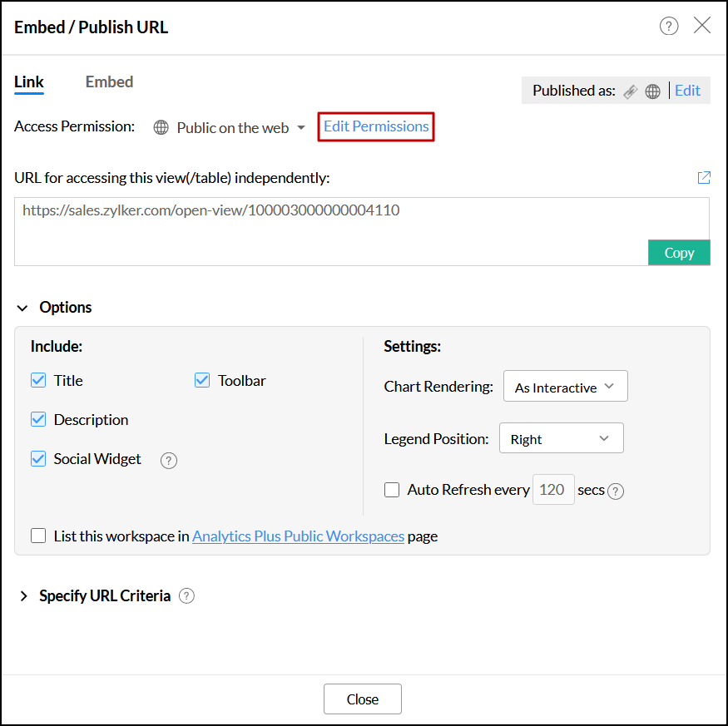Open the Chart Rendering dropdown
The height and width of the screenshot is (726, 728).
(565, 387)
